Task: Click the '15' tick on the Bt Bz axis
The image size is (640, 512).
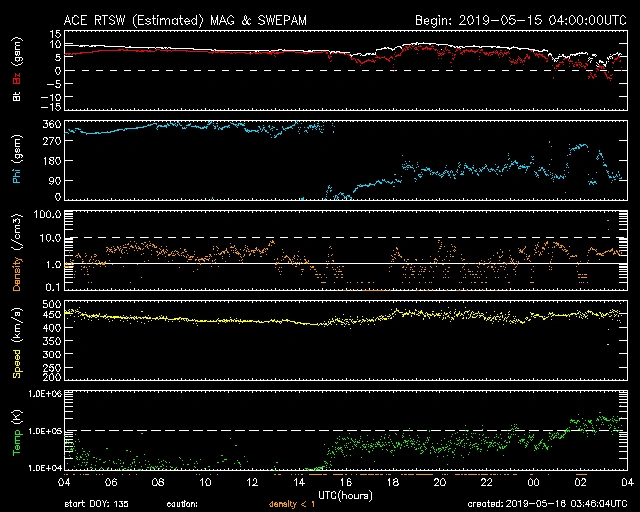Action: (56, 33)
